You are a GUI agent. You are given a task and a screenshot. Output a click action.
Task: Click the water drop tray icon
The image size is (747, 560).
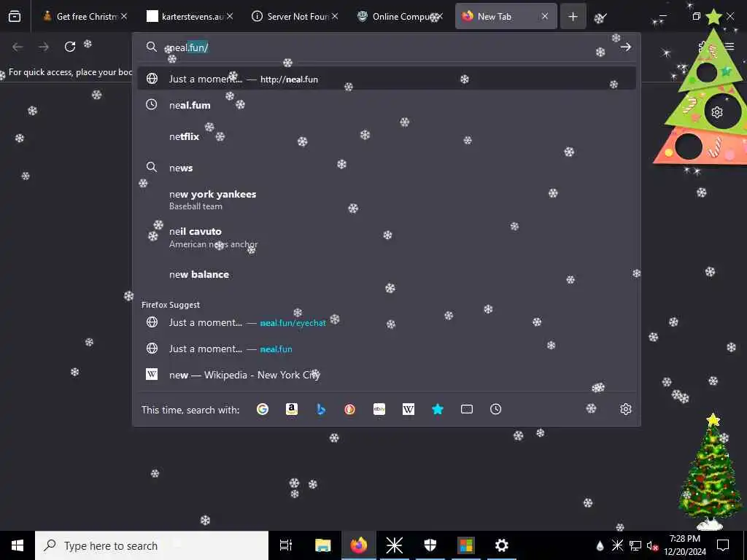[600, 545]
